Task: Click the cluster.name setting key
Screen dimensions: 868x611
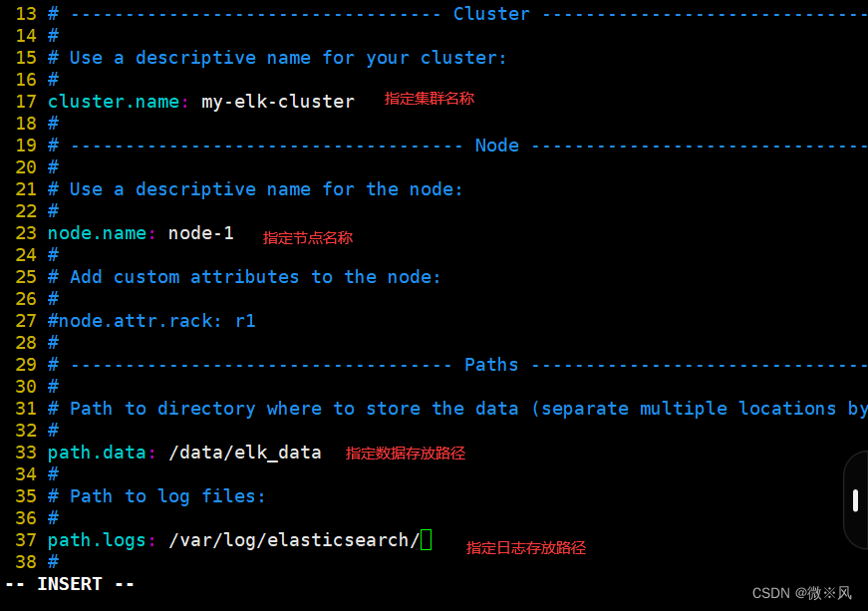Action: click(x=113, y=102)
